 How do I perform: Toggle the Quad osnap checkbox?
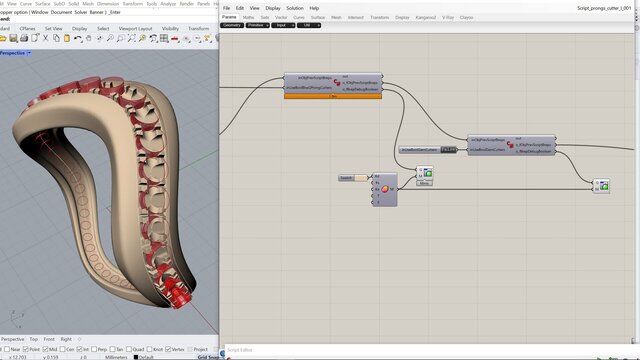click(129, 349)
